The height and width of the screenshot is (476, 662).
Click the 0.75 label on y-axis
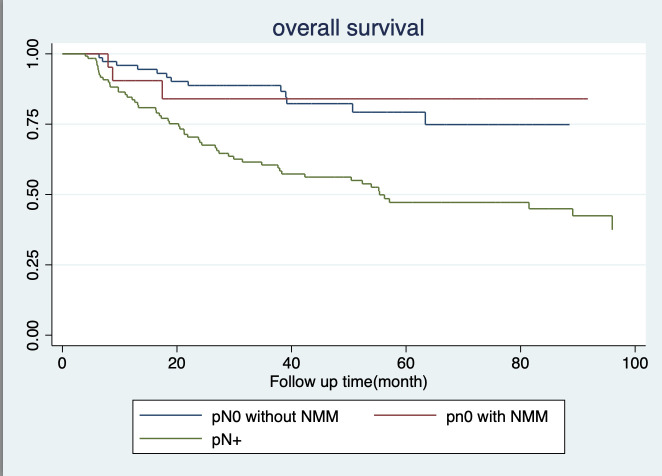pos(33,124)
